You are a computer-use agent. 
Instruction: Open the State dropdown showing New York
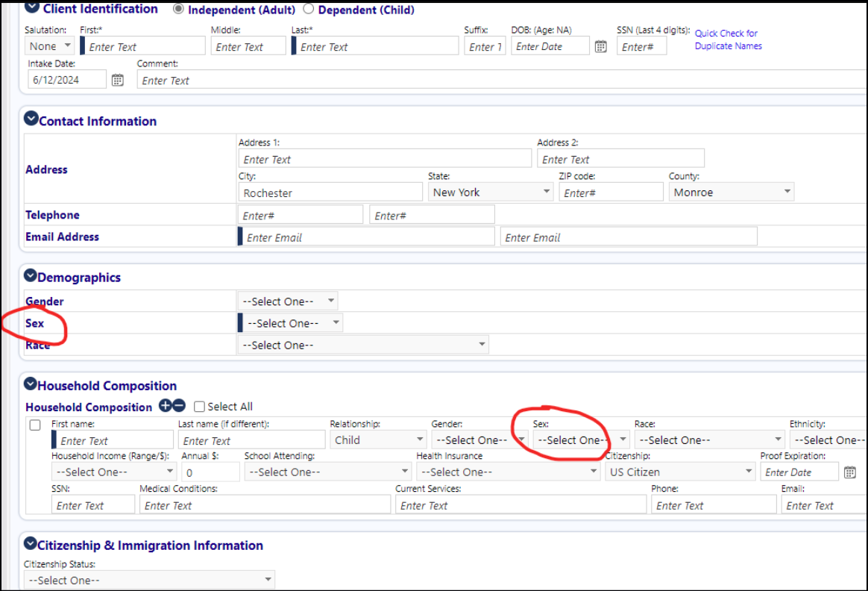(x=491, y=193)
